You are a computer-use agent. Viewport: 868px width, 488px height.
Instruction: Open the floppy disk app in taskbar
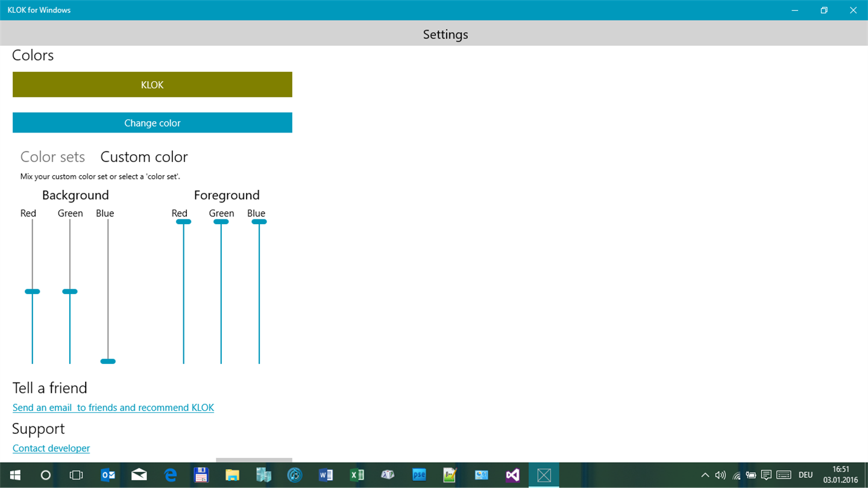pyautogui.click(x=201, y=475)
